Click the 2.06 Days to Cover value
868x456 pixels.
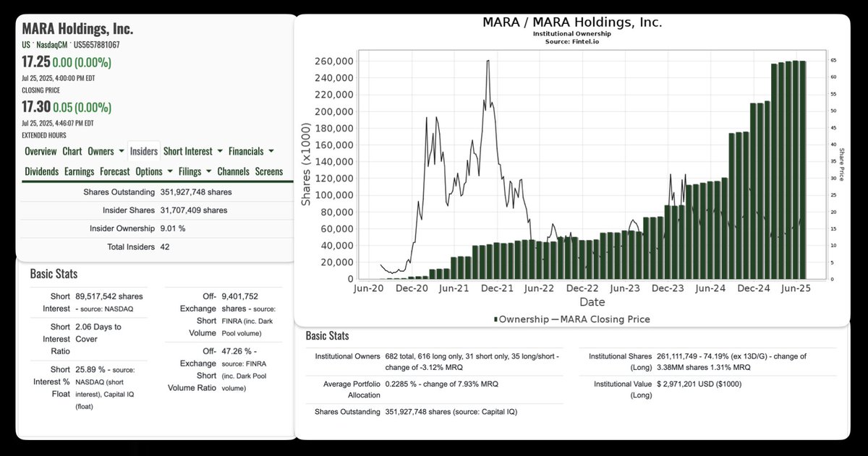tap(98, 332)
